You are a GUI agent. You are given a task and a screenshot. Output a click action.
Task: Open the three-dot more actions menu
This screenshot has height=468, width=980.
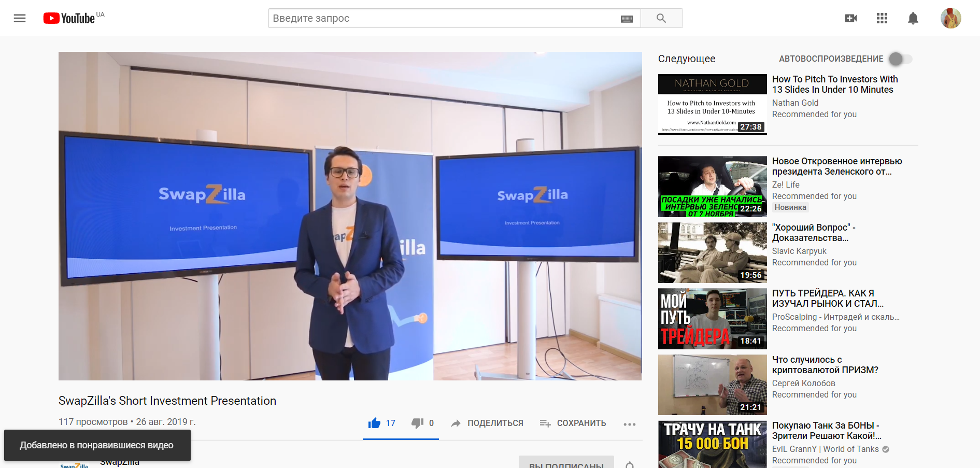(x=630, y=424)
